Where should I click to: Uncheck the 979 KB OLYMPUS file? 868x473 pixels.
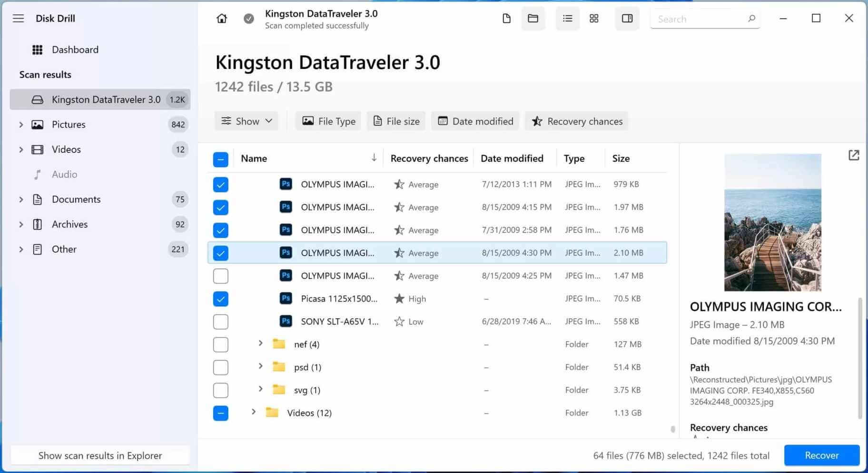click(221, 185)
